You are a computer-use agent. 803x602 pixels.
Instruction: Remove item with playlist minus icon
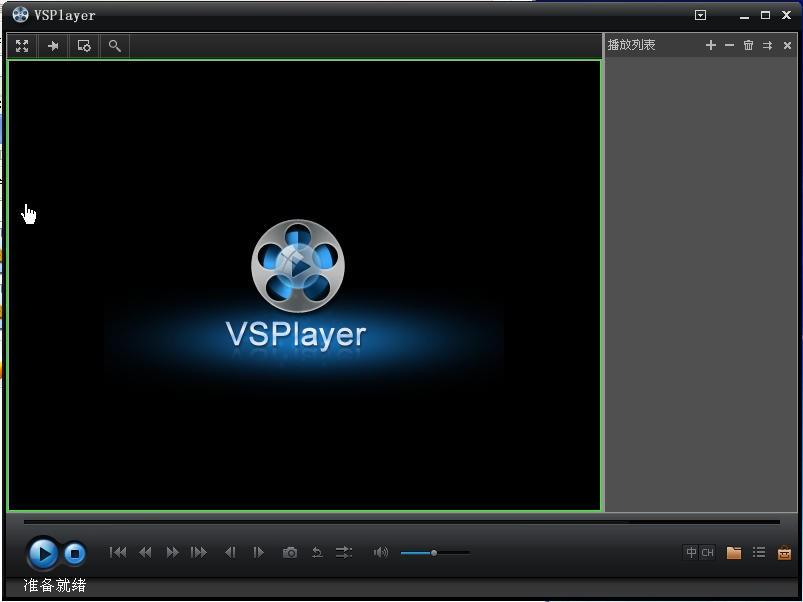729,45
